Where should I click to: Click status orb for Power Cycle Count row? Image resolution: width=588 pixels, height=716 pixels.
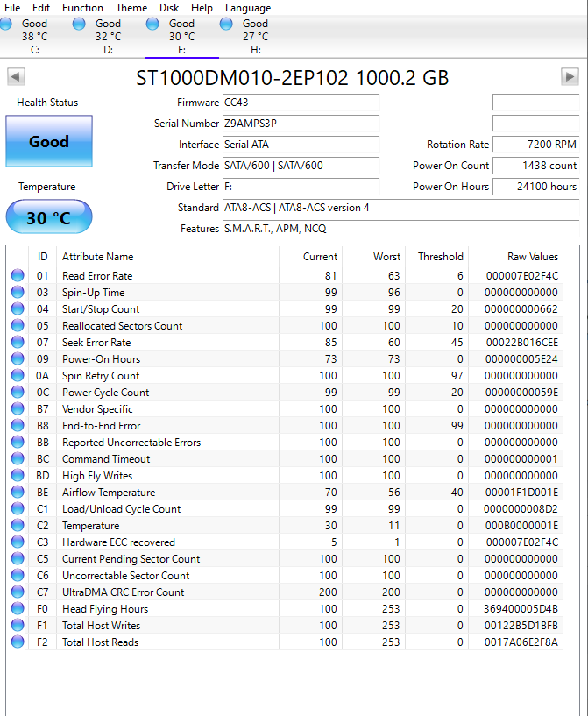pos(18,393)
